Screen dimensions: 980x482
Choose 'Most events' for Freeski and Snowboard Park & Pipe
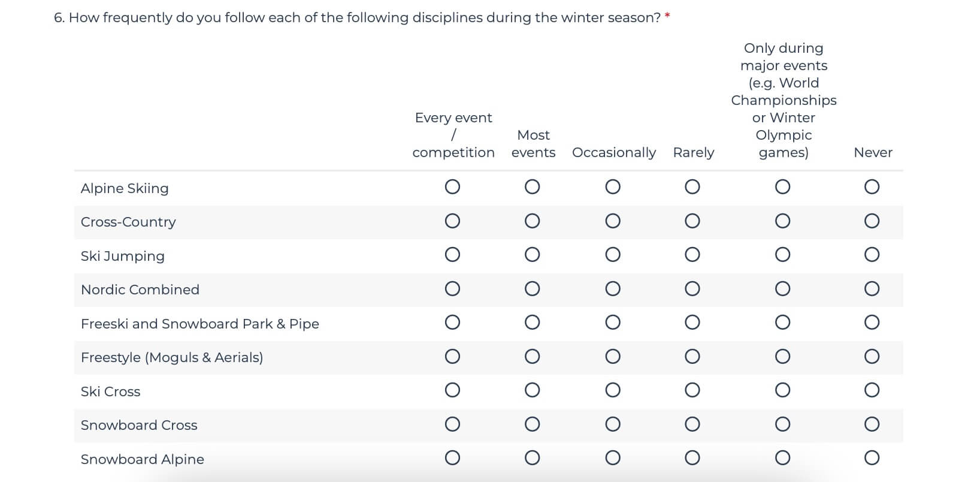[532, 323]
